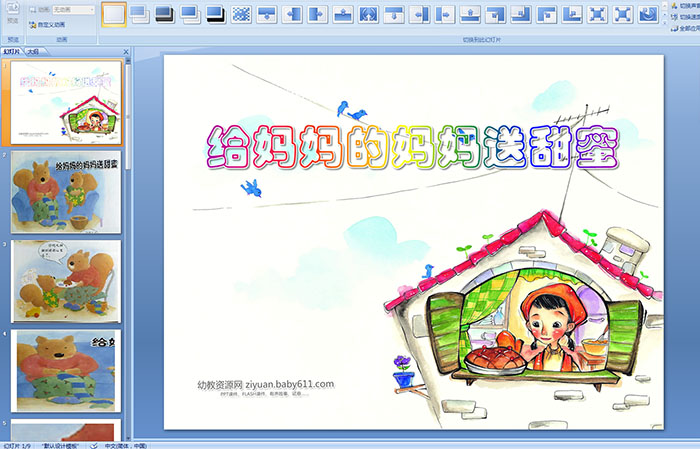Apply the Uncover Right-Down diagonal transition
700x449 pixels.
[546, 14]
